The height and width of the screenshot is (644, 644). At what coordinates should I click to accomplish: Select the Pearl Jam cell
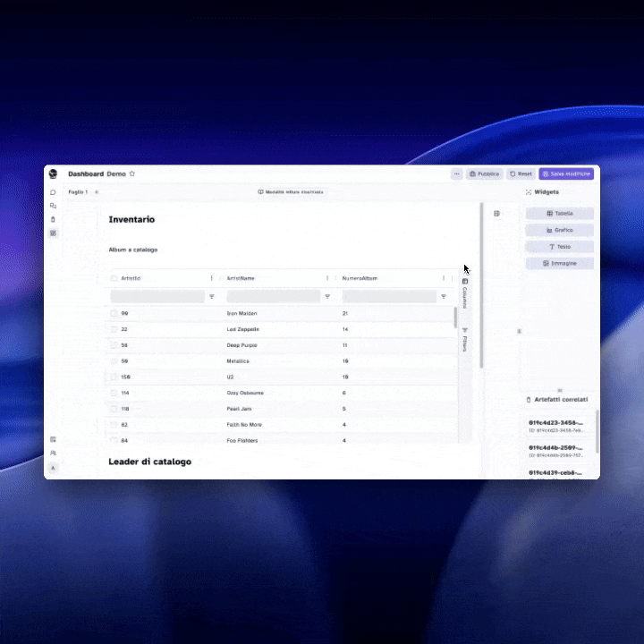pos(239,409)
